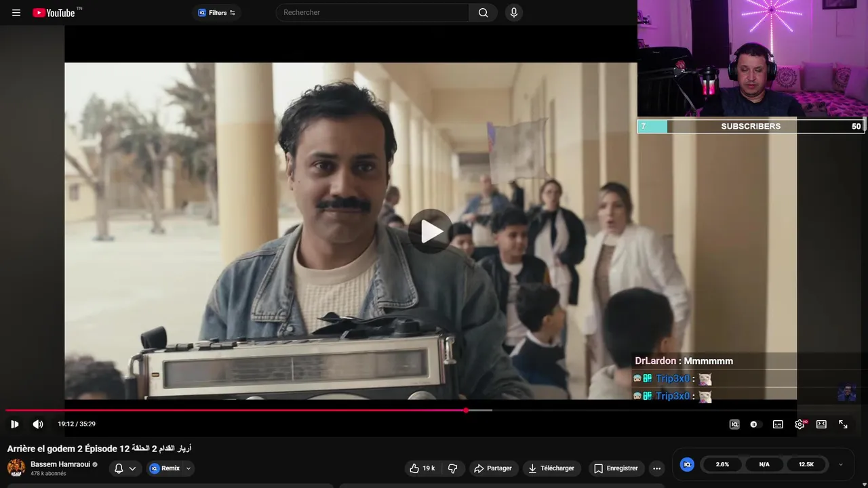Screen dimensions: 868x488
Task: Click the first Trip3x0 chat message
Action: click(673, 379)
